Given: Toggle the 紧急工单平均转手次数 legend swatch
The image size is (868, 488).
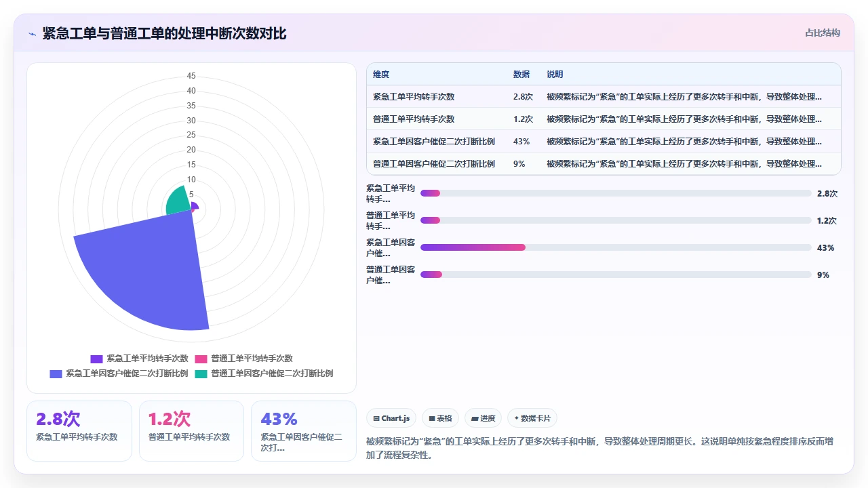Looking at the screenshot, I should (96, 359).
